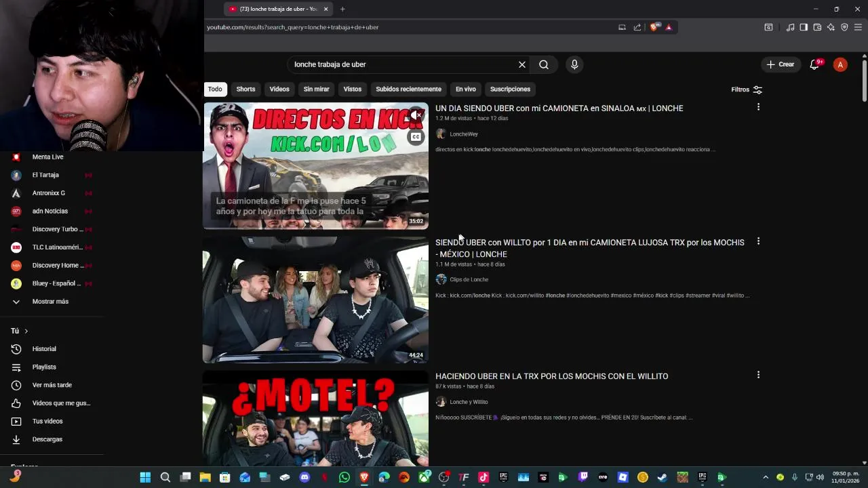Click the install app icon in address bar
This screenshot has height=488, width=868.
coord(622,27)
